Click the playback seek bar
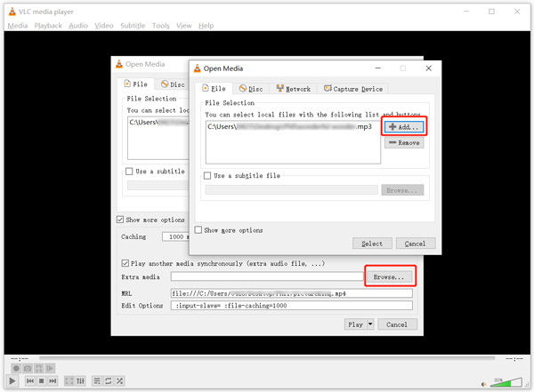The image size is (534, 392). [x=267, y=358]
